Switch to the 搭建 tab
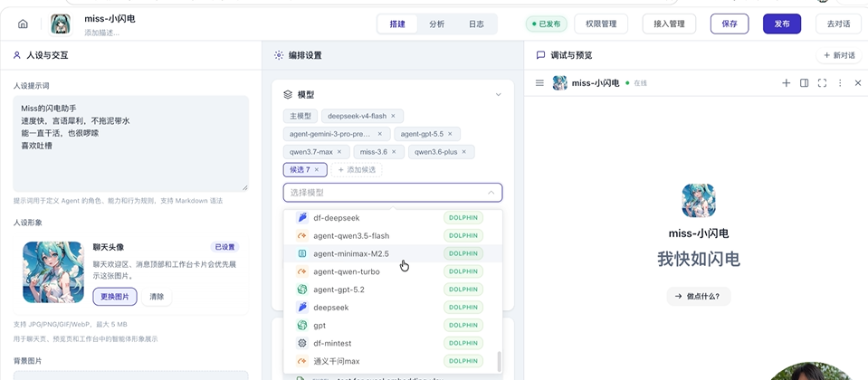The height and width of the screenshot is (380, 868). pos(397,24)
